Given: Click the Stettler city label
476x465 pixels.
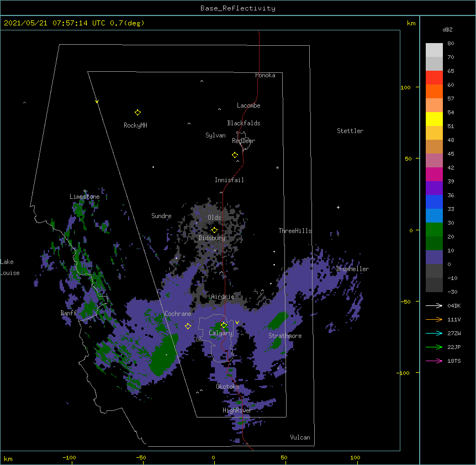Looking at the screenshot, I should pos(350,131).
